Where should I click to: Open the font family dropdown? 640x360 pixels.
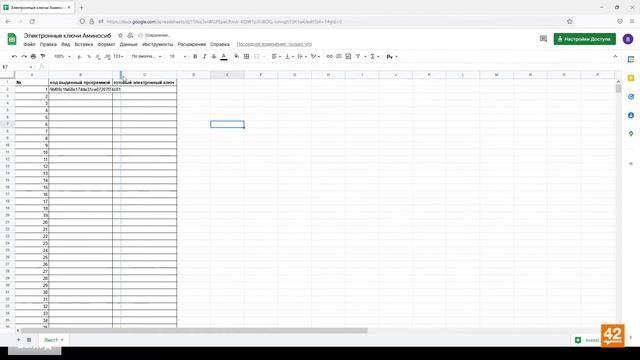point(146,56)
